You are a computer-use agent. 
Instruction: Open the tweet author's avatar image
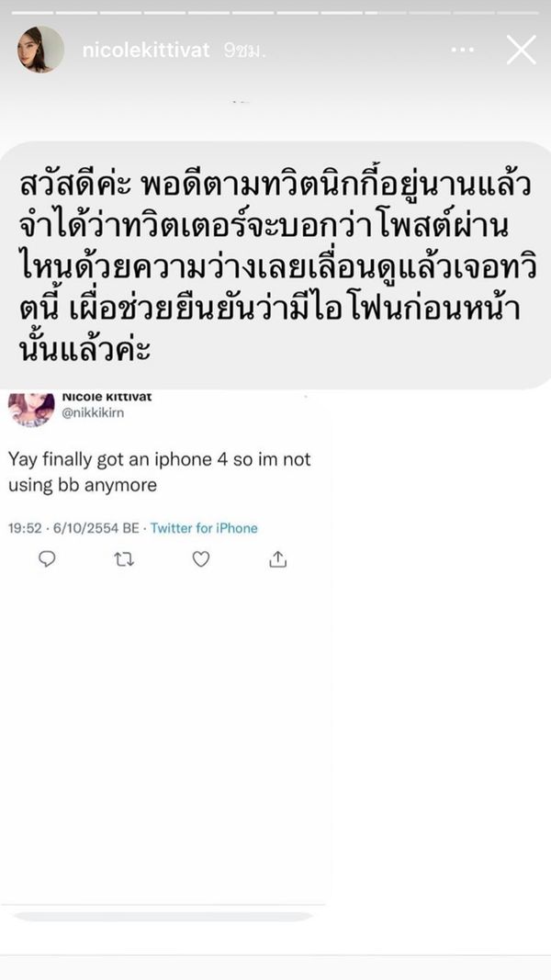click(x=31, y=409)
